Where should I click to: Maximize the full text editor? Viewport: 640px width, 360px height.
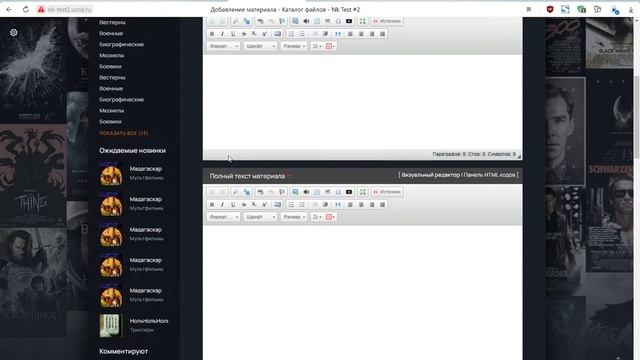pyautogui.click(x=362, y=192)
